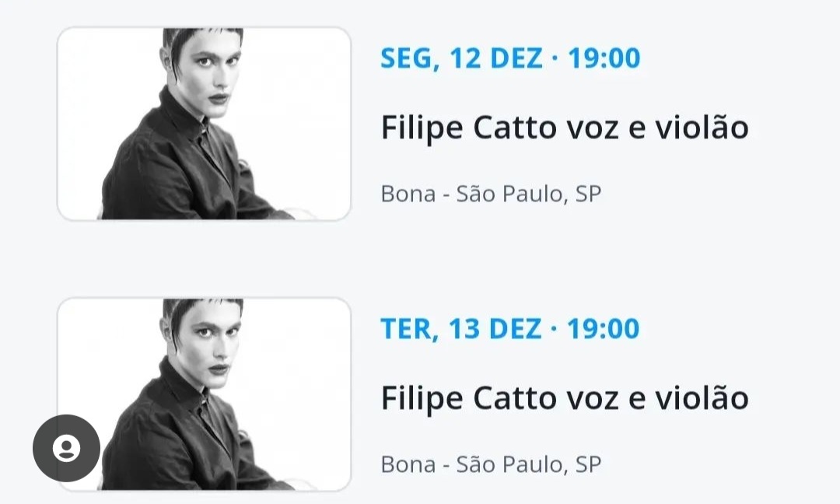Screen dimensions: 840x504
Task: Open the photo thumbnail for the 12 DEZ event
Action: pos(204,124)
